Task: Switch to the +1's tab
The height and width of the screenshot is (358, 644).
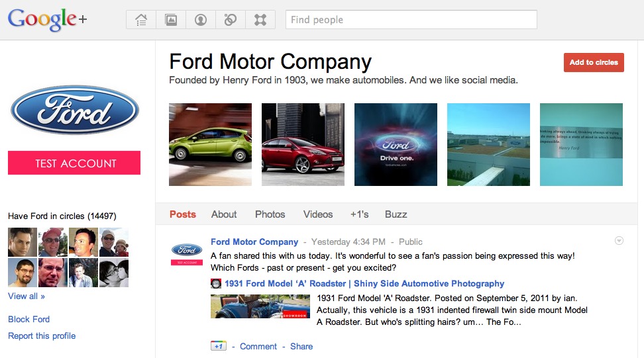Action: 359,214
